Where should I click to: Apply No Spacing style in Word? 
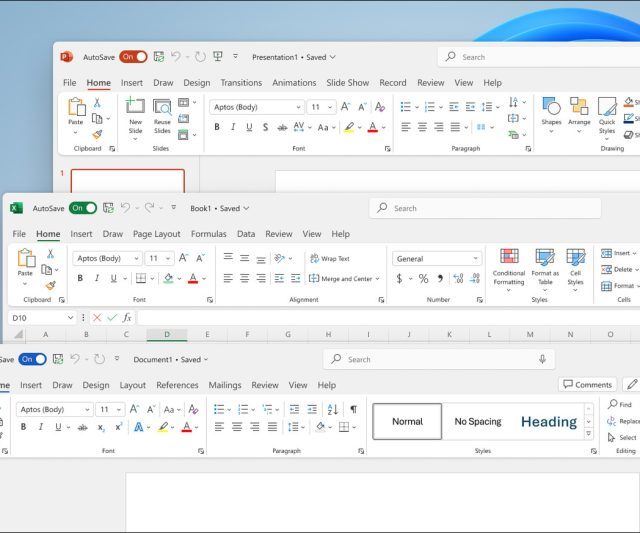(478, 422)
